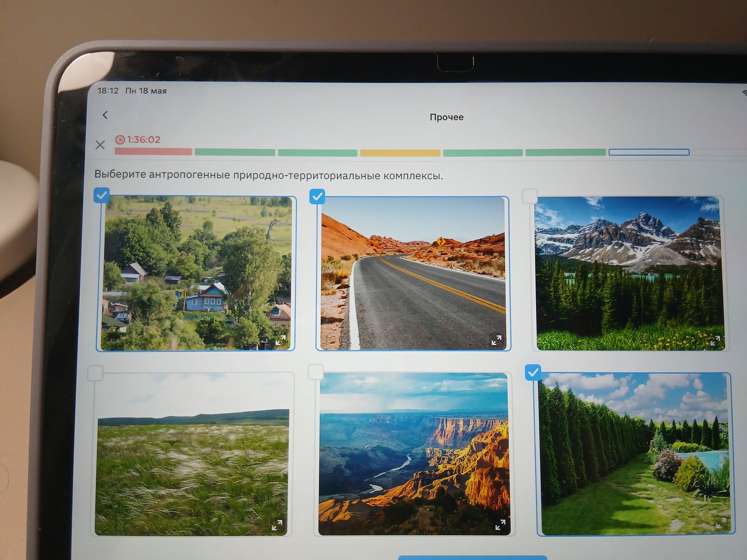
Task: Expand the garden hedge photo fullscreen
Action: point(721,523)
